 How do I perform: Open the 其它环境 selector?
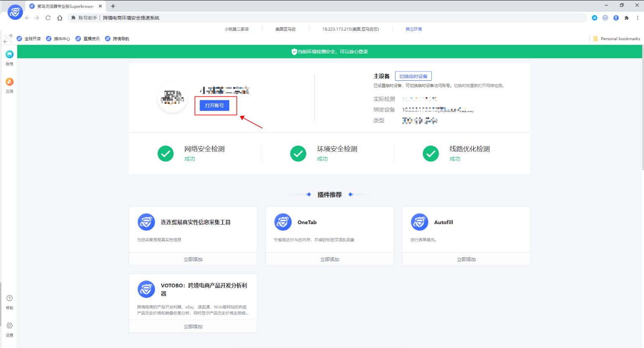pos(413,28)
